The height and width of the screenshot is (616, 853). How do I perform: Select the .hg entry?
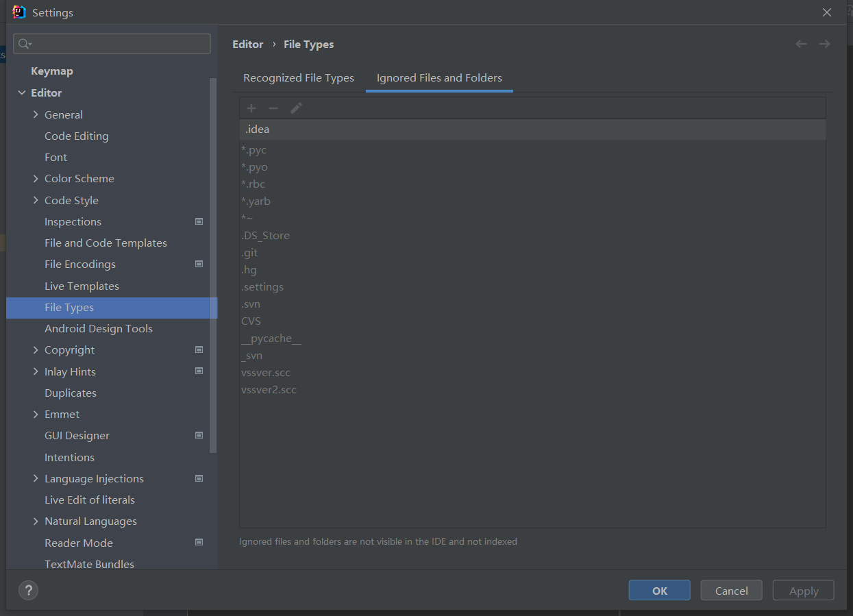point(532,270)
